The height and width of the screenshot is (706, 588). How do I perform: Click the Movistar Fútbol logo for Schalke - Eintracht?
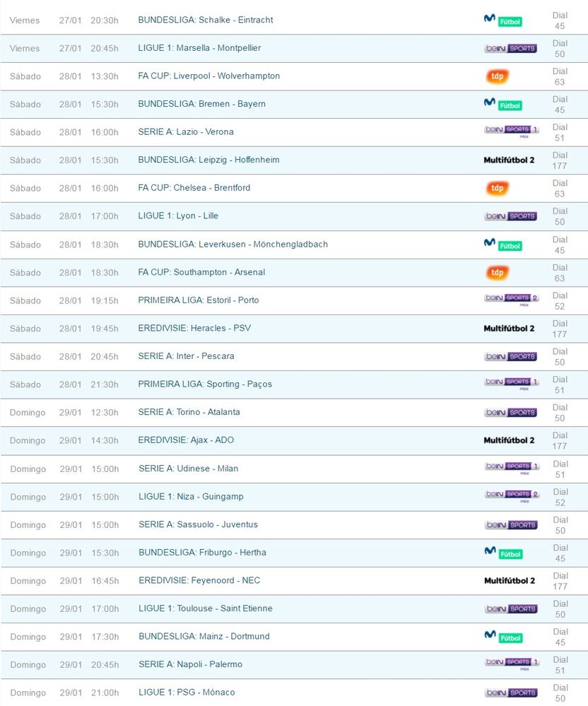point(502,20)
